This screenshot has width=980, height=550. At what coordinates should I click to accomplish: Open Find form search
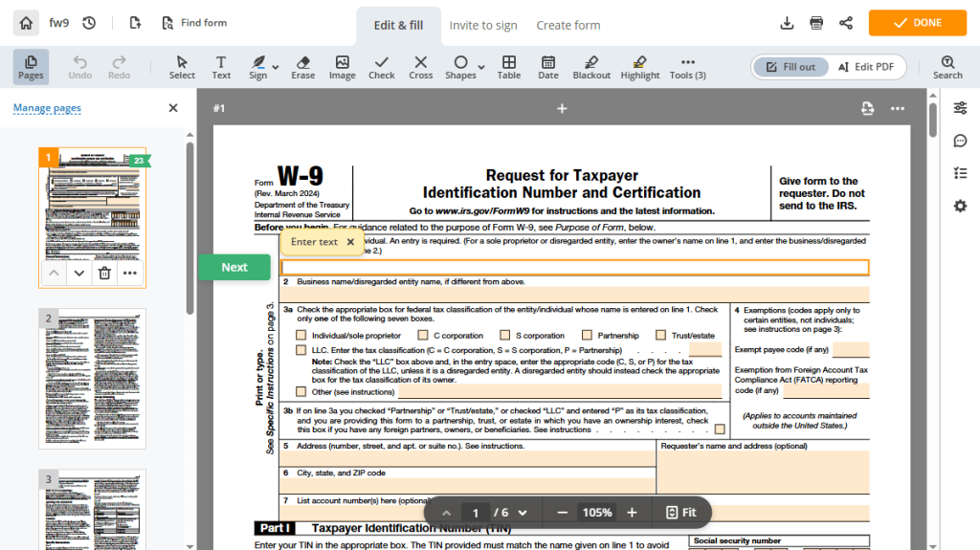click(194, 23)
